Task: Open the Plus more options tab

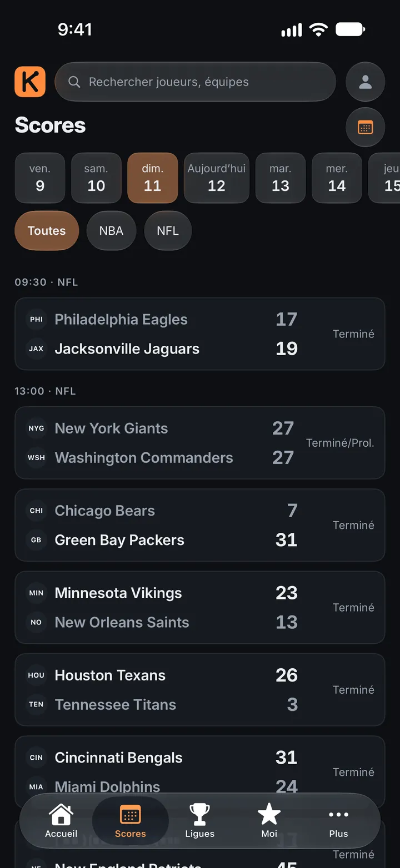Action: pyautogui.click(x=338, y=821)
